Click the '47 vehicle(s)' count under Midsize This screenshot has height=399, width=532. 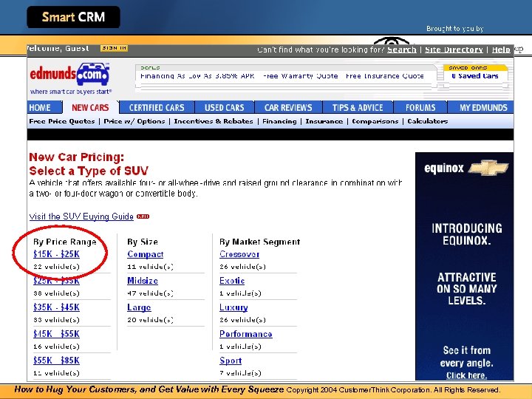[150, 293]
